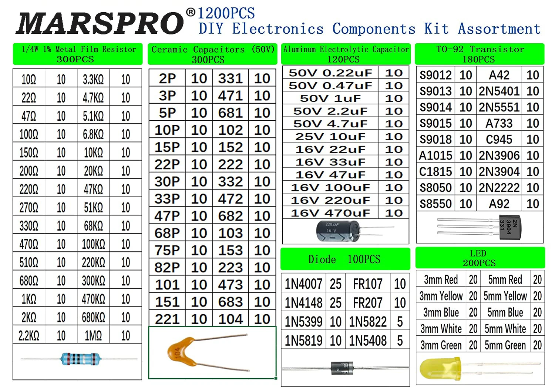Select the "A92" transistor cell
The height and width of the screenshot is (392, 555).
pos(499,204)
